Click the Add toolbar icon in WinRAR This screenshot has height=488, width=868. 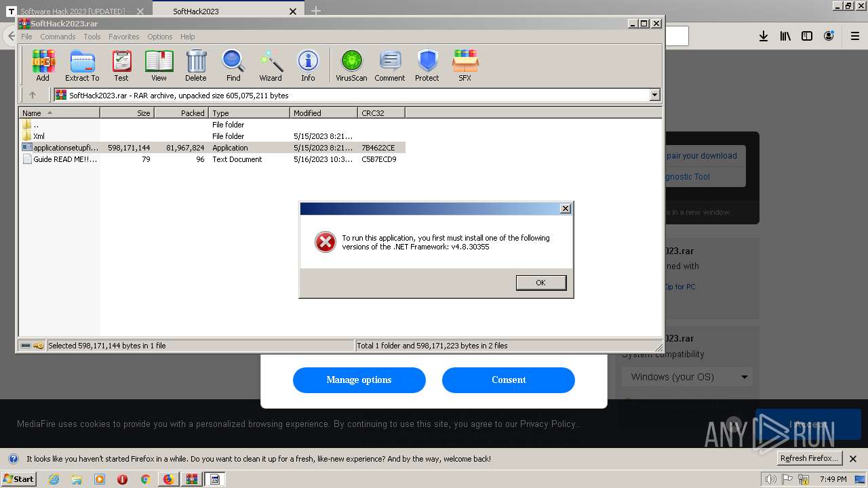(43, 66)
